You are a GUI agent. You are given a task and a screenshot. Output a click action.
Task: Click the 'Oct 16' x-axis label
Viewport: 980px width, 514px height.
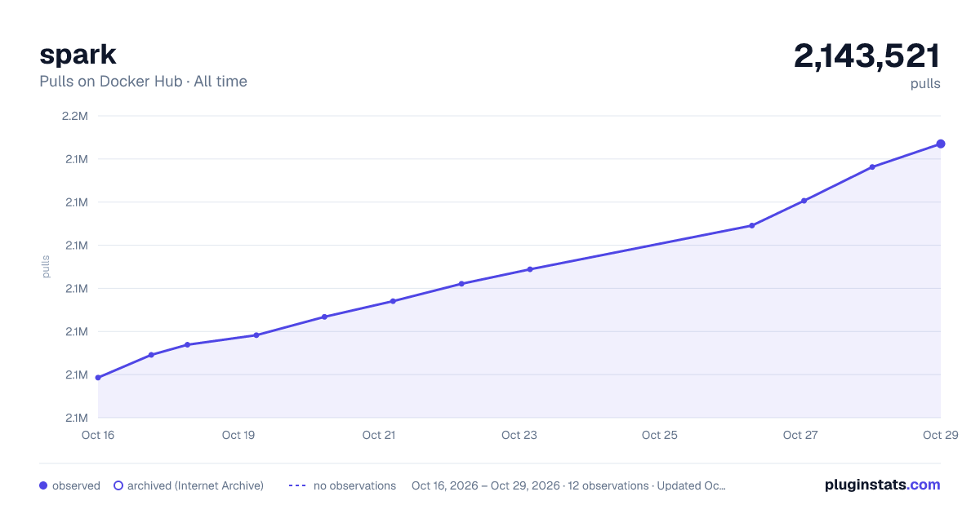tap(98, 435)
